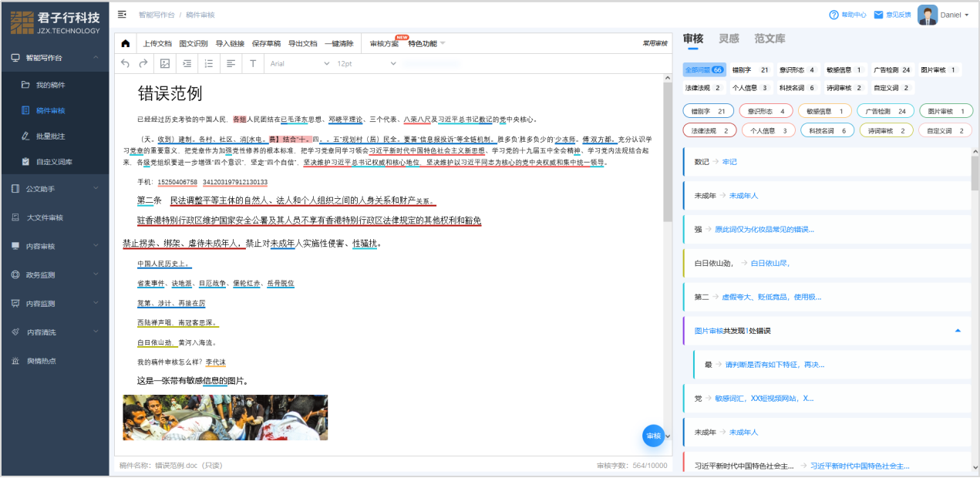Click the 保存草稿 button
This screenshot has width=980, height=478.
pyautogui.click(x=266, y=43)
